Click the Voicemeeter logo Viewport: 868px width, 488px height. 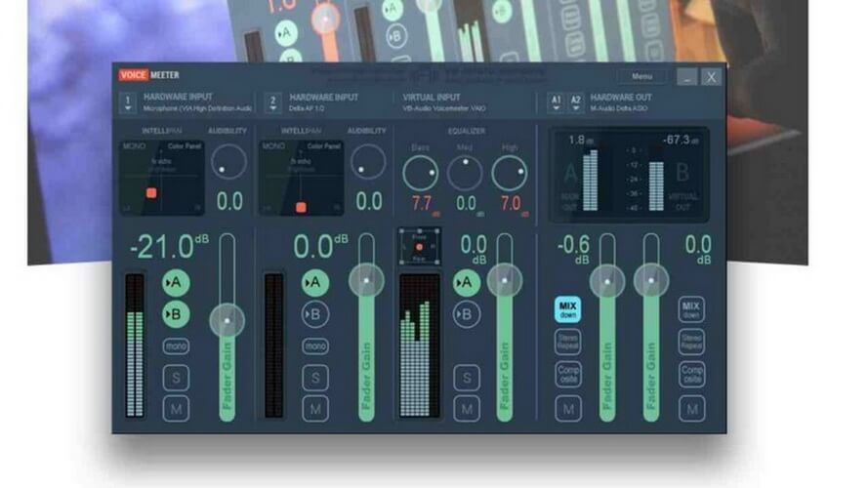[x=149, y=75]
